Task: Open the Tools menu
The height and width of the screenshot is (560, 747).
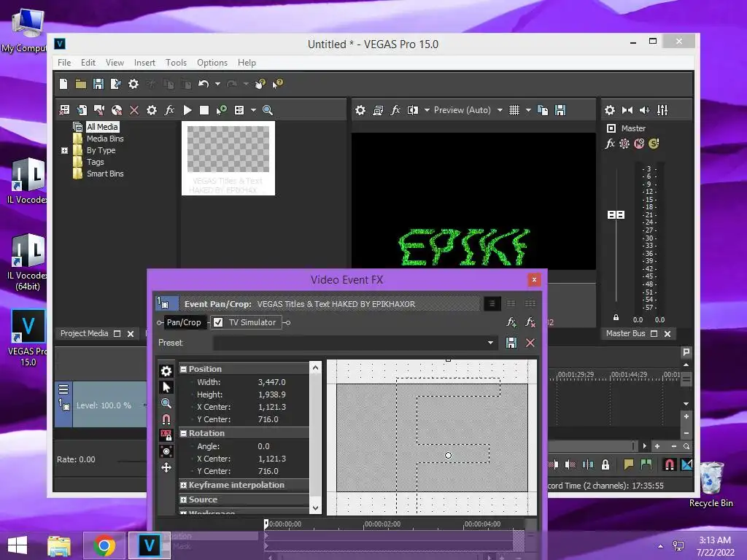Action: (176, 63)
